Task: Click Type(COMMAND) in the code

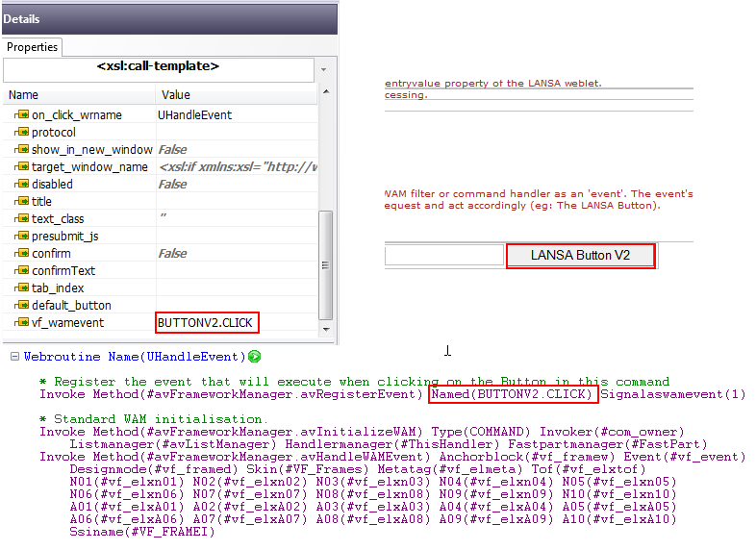Action: 481,432
